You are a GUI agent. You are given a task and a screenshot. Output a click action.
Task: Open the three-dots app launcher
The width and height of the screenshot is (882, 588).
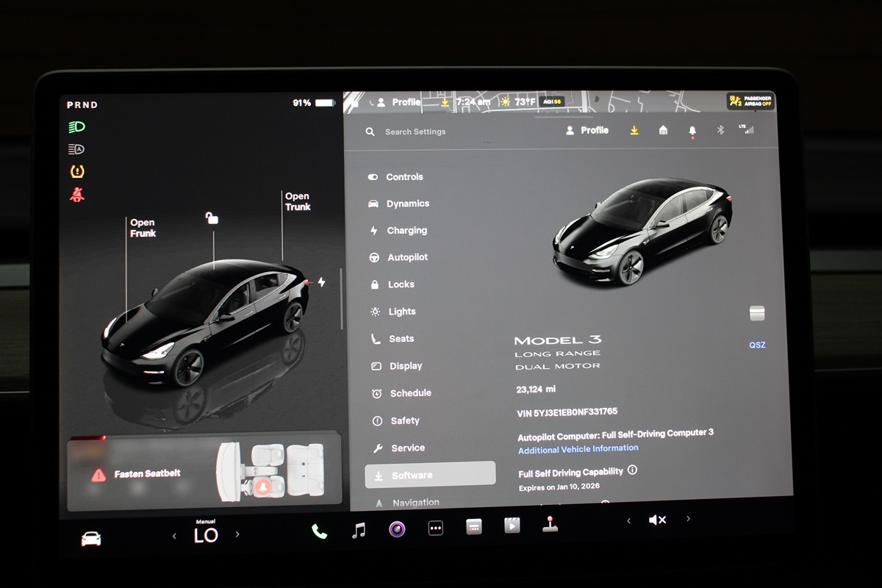tap(436, 528)
